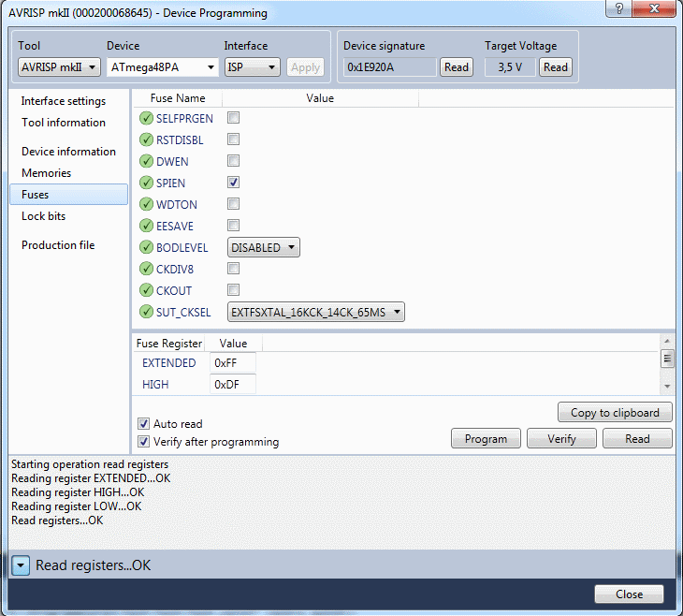Click log line 'Reading register LOW...OK'
This screenshot has width=683, height=616.
click(76, 506)
